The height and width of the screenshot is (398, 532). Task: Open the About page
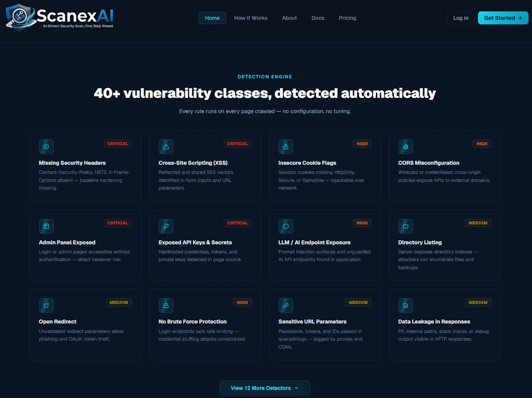[x=289, y=18]
